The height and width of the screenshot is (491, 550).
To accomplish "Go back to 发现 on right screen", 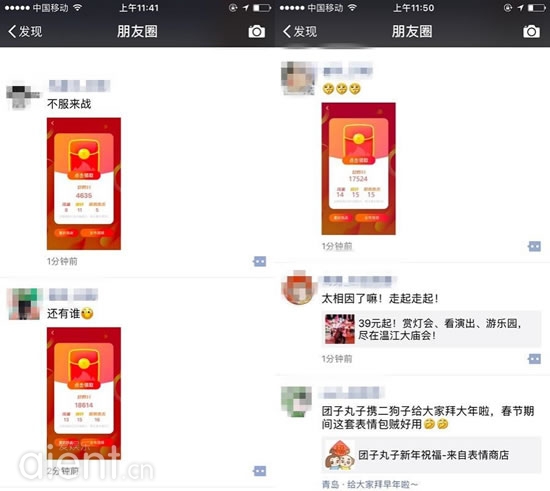I will click(300, 32).
